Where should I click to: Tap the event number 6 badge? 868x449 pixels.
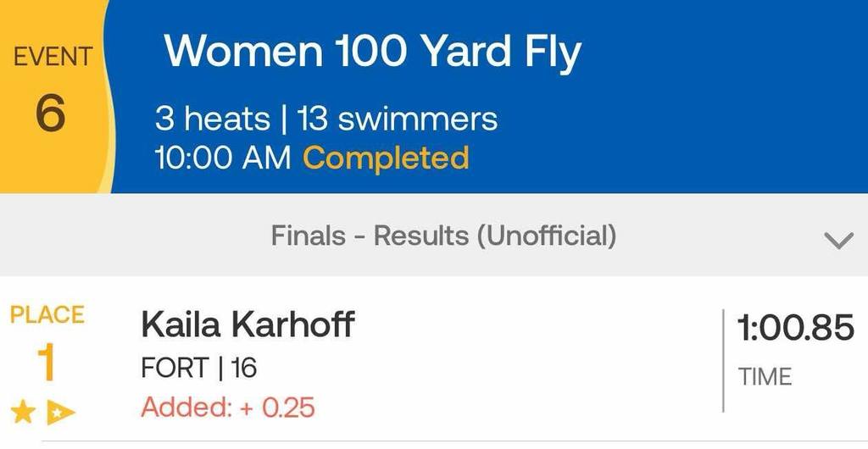click(x=50, y=113)
